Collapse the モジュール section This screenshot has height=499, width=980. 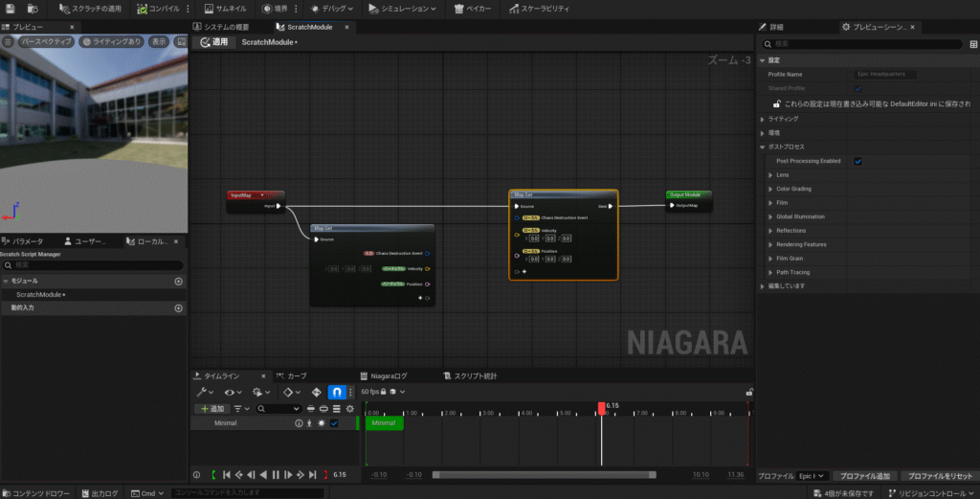pyautogui.click(x=6, y=282)
